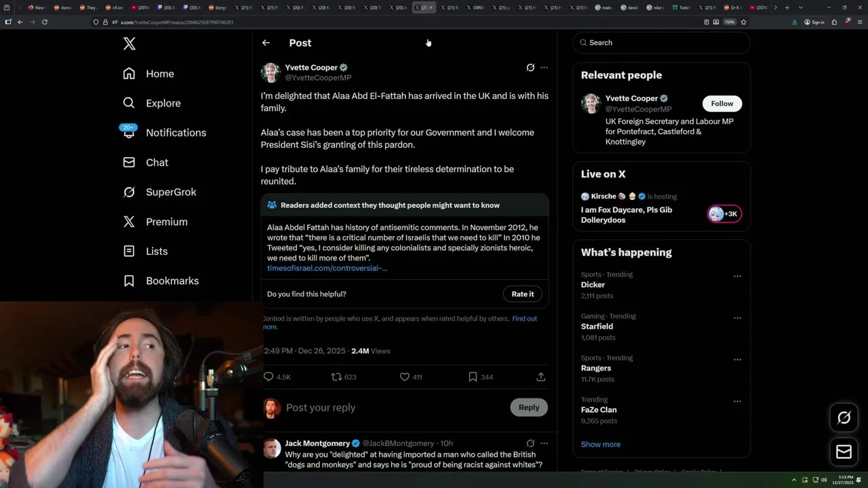This screenshot has height=488, width=868.
Task: Open Yvette Cooper's profile avatar on post
Action: 271,73
